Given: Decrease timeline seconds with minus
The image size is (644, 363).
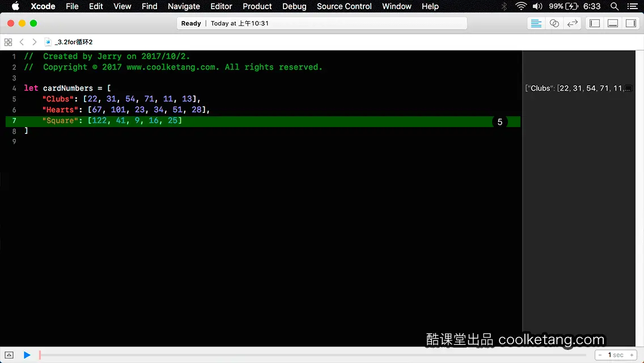Looking at the screenshot, I should (x=600, y=355).
